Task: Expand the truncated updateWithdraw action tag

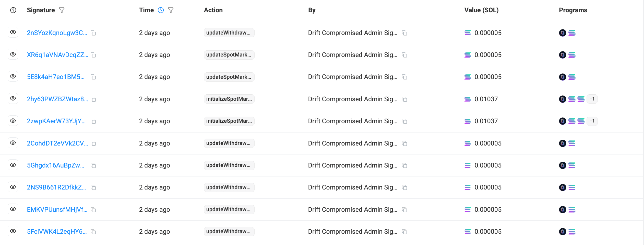Action: 229,32
